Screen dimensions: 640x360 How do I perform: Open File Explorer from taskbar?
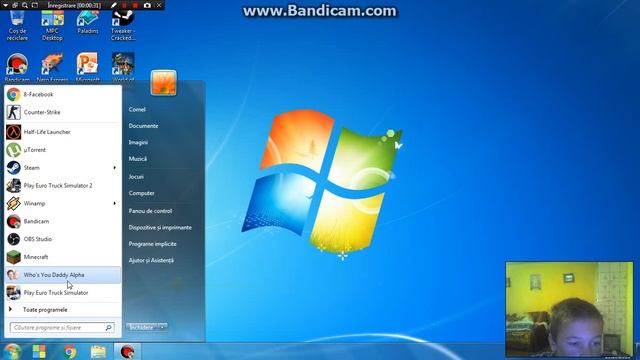[98, 351]
